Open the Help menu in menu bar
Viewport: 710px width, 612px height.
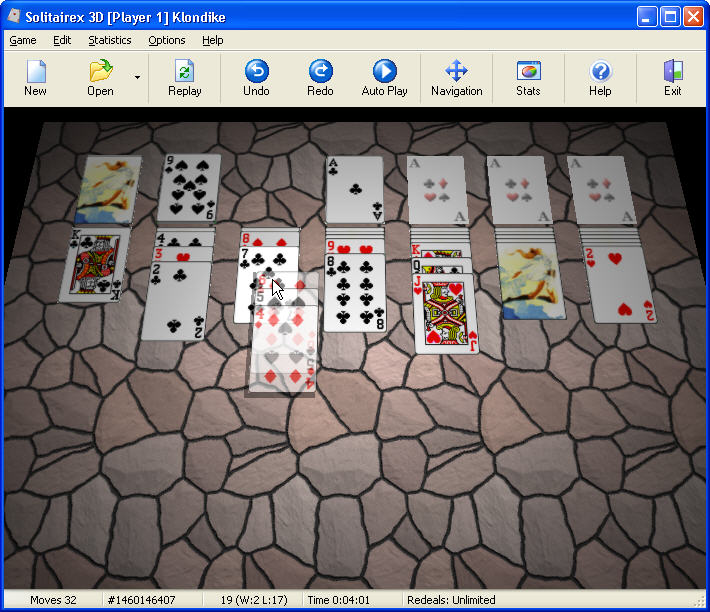point(212,40)
